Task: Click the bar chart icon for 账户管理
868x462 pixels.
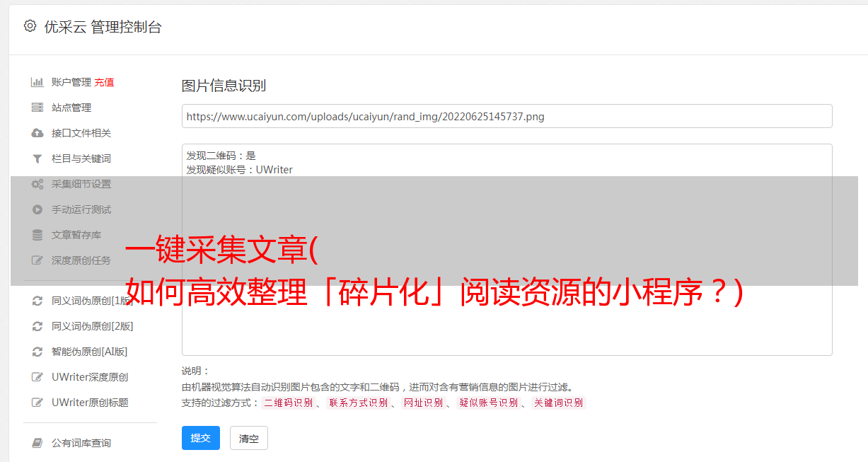Action: pos(37,82)
